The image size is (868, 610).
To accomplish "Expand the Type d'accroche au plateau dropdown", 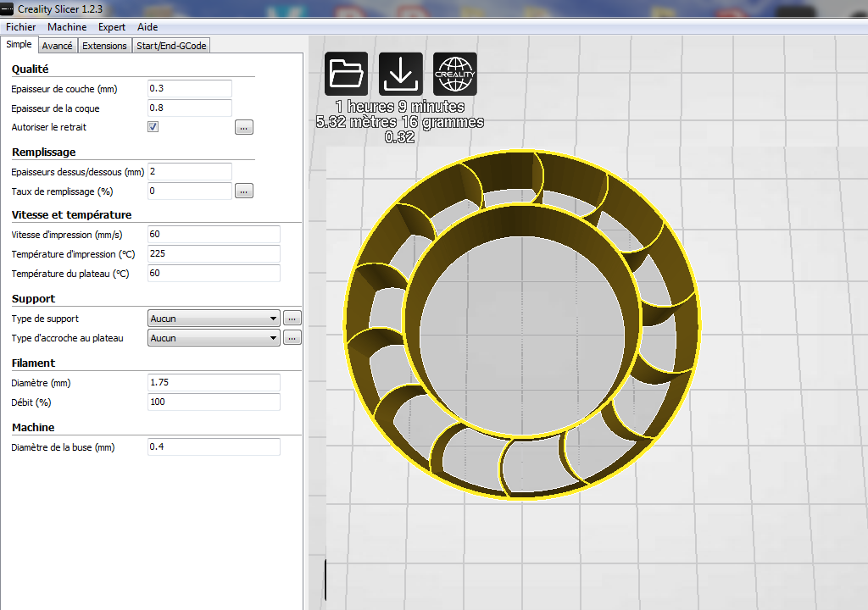I will tap(212, 337).
